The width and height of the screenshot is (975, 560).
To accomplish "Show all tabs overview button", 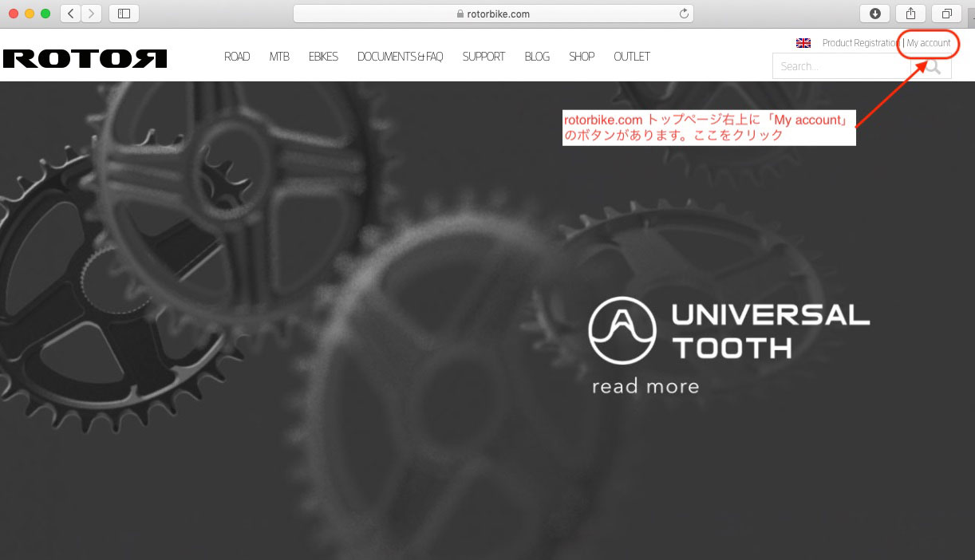I will click(947, 14).
